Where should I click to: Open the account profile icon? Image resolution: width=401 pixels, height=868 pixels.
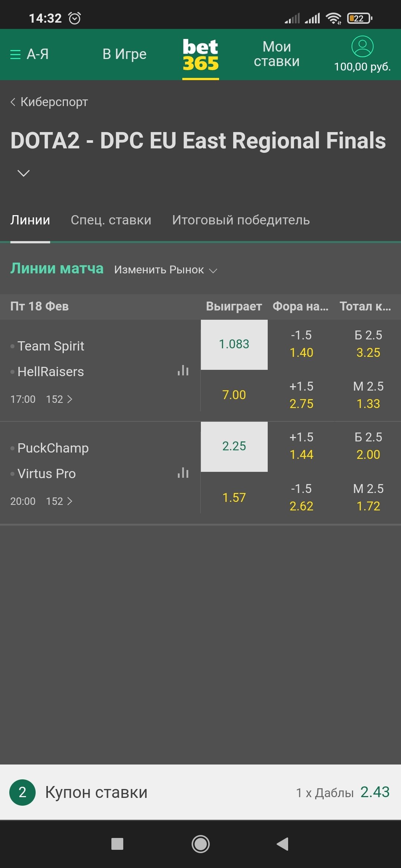(362, 46)
